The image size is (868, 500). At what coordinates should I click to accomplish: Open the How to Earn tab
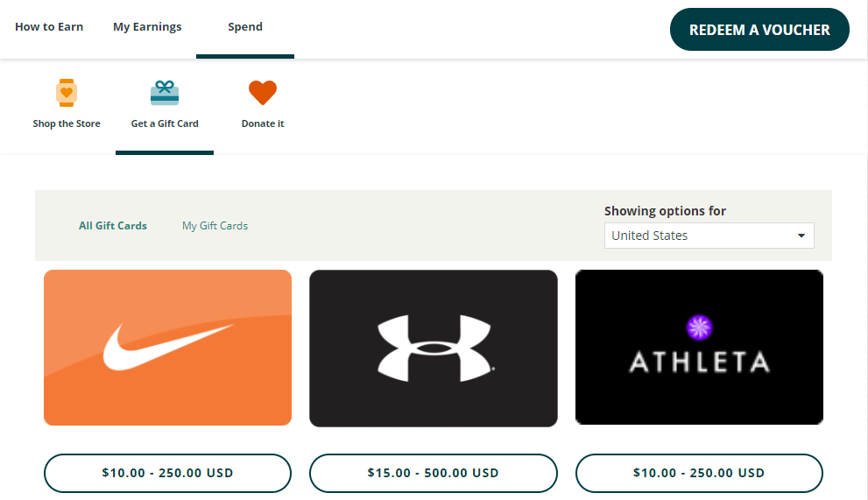point(49,27)
